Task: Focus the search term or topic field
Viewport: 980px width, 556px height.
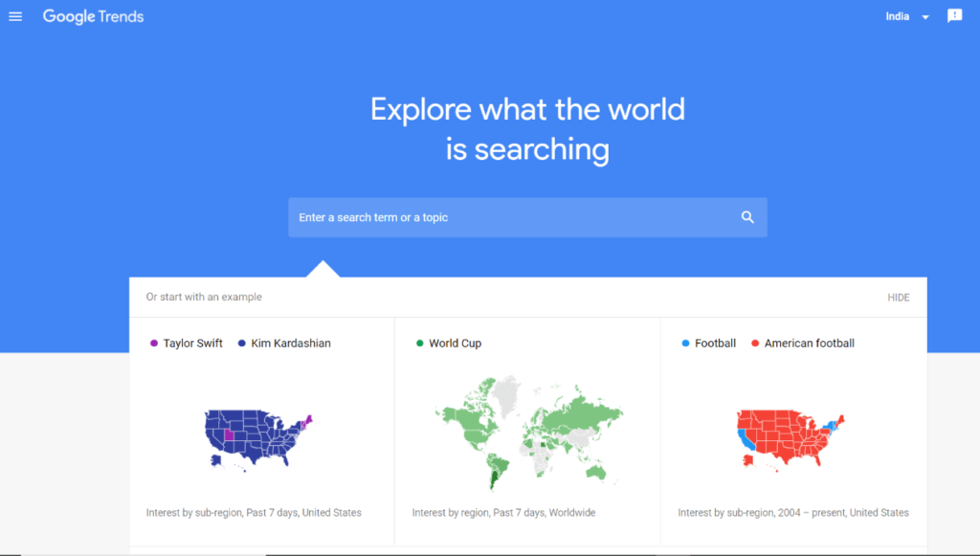Action: [527, 217]
